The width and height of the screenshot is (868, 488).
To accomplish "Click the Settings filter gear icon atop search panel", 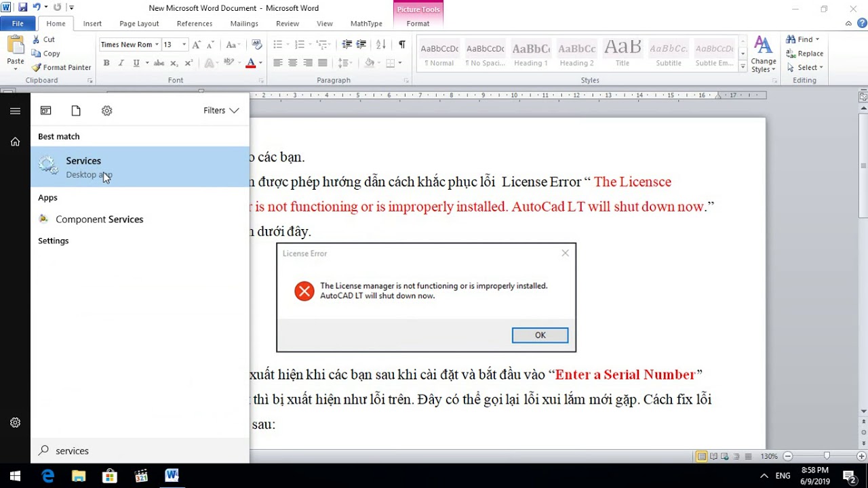I will point(106,110).
